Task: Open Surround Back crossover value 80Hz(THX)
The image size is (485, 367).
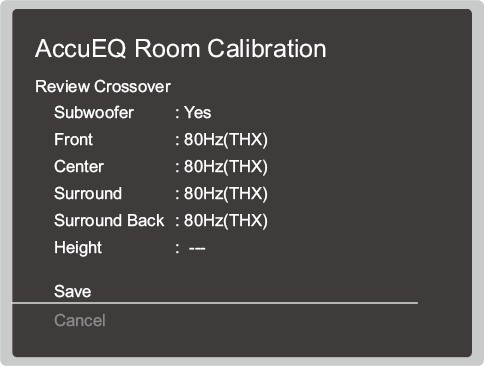Action: (226, 220)
